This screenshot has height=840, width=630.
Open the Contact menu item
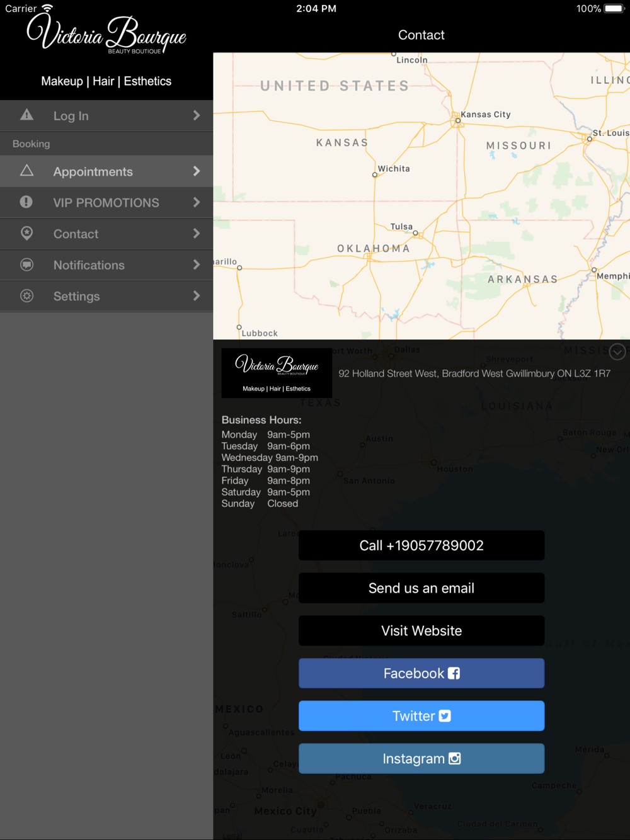[106, 234]
